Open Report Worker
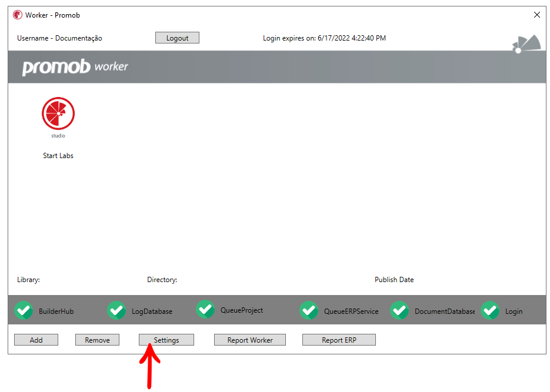Screen dimensions: 550x392 [x=250, y=340]
